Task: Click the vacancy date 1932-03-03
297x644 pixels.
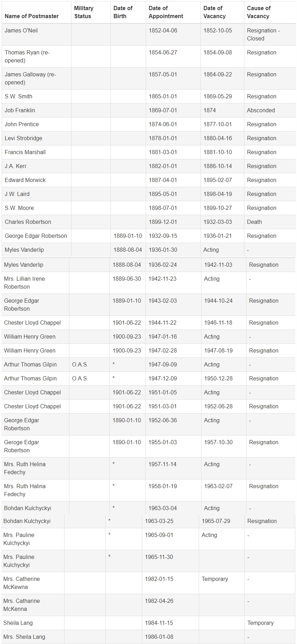Action: coord(218,222)
